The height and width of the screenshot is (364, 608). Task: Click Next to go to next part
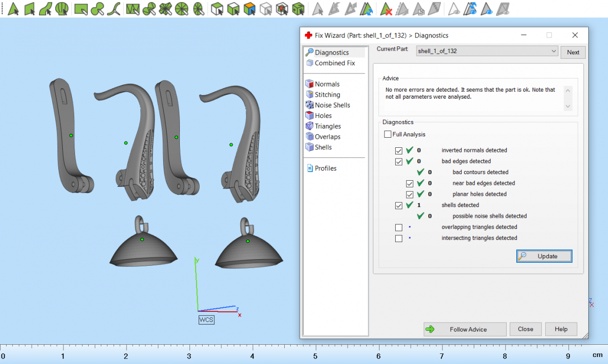point(573,52)
